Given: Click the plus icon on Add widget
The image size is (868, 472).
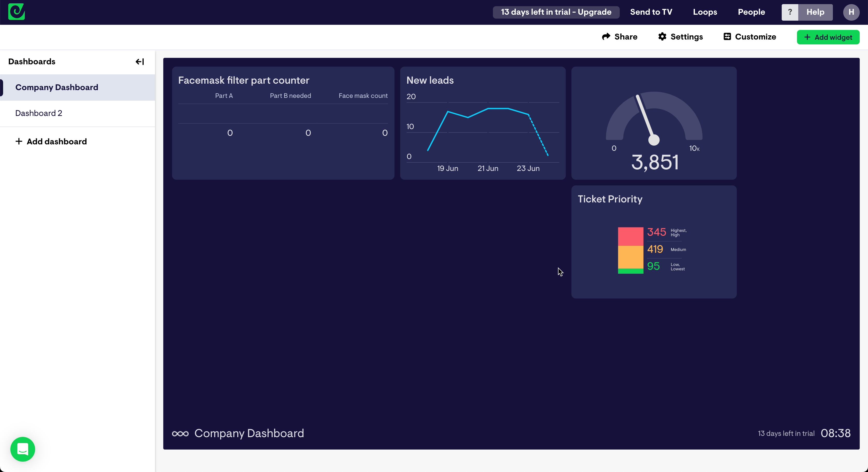Looking at the screenshot, I should (x=807, y=37).
